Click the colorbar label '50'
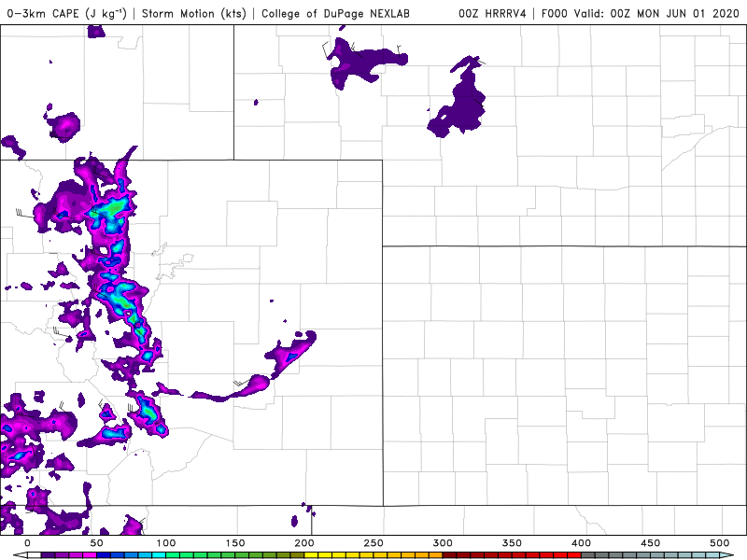 (x=96, y=543)
